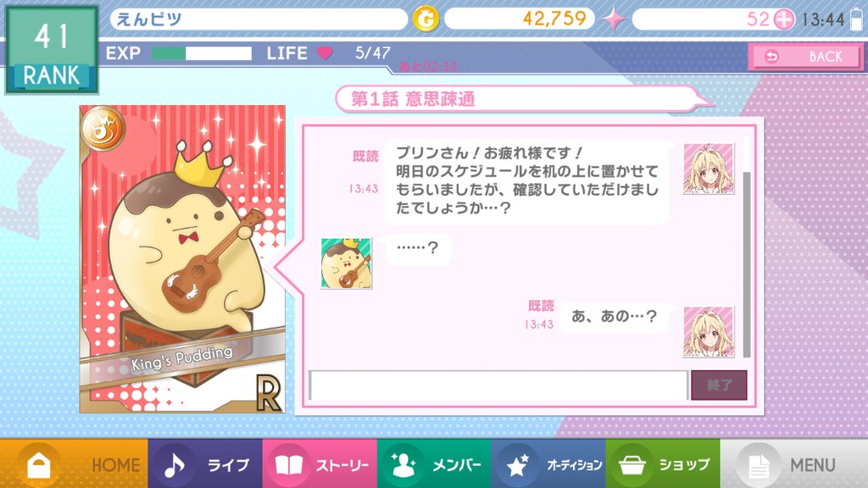Image resolution: width=868 pixels, height=488 pixels.
Task: Open the ショップ basket icon
Action: (x=632, y=465)
